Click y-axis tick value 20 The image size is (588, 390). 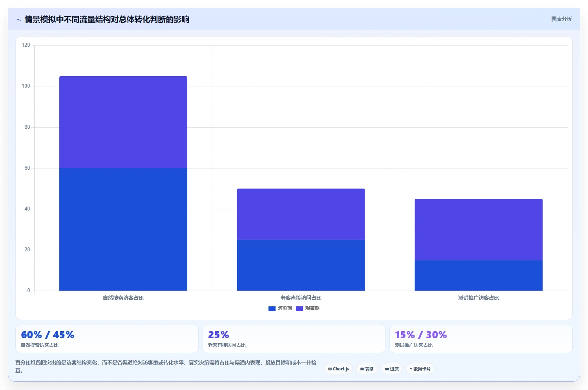click(27, 250)
